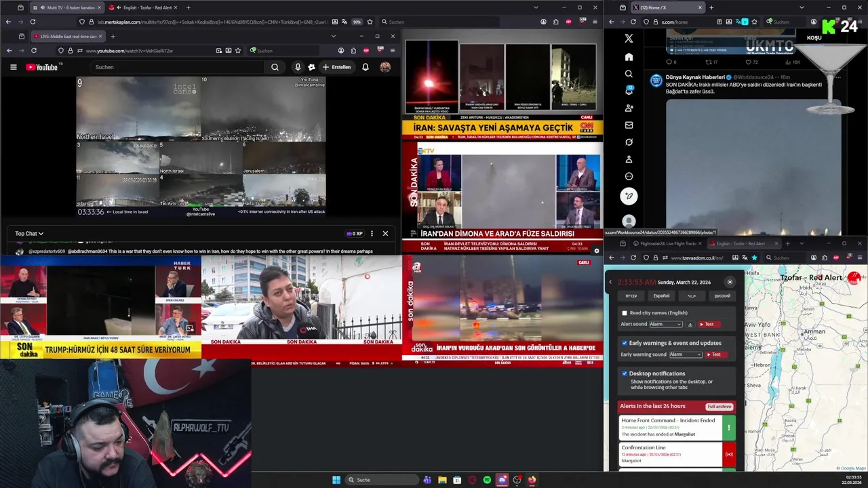Open X notifications bell with badge
This screenshot has width=868, height=488.
629,91
